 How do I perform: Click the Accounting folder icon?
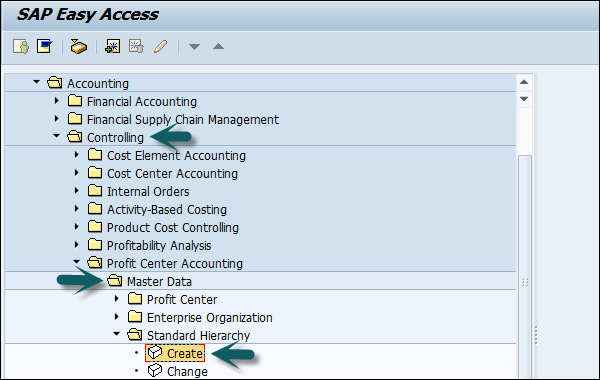tap(55, 82)
